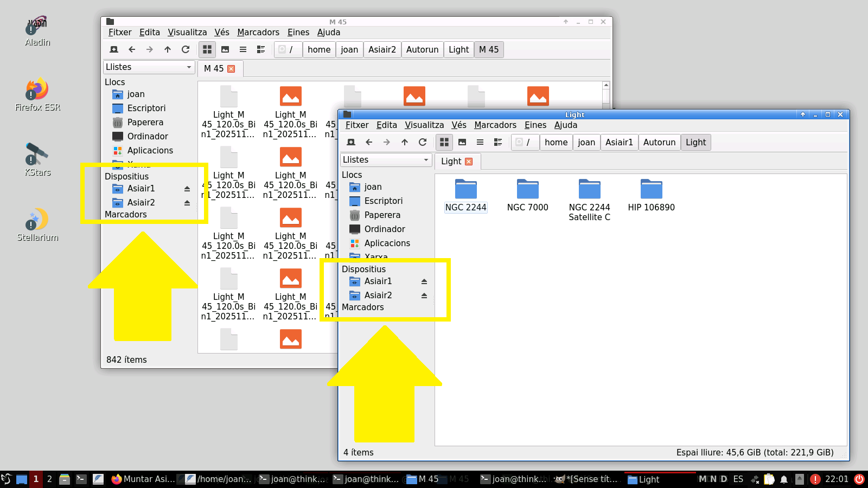The height and width of the screenshot is (488, 868).
Task: Eject Asiair2 device in M 45 window sidebar
Action: 187,203
